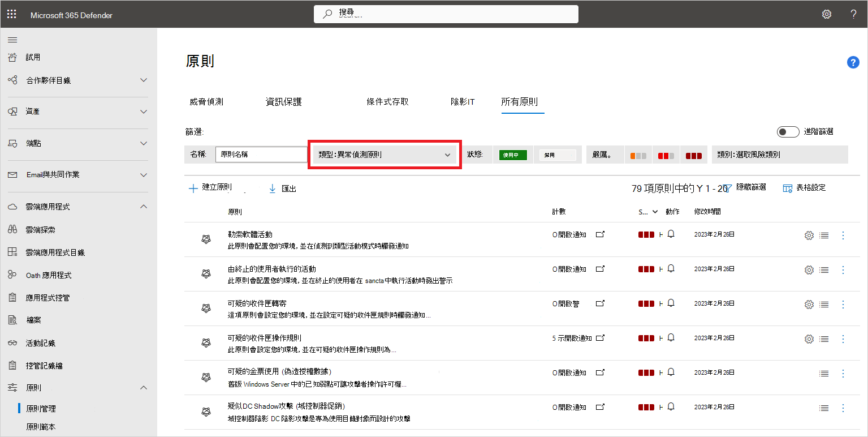868x437 pixels.
Task: Open the help question mark in top bar
Action: click(x=853, y=15)
